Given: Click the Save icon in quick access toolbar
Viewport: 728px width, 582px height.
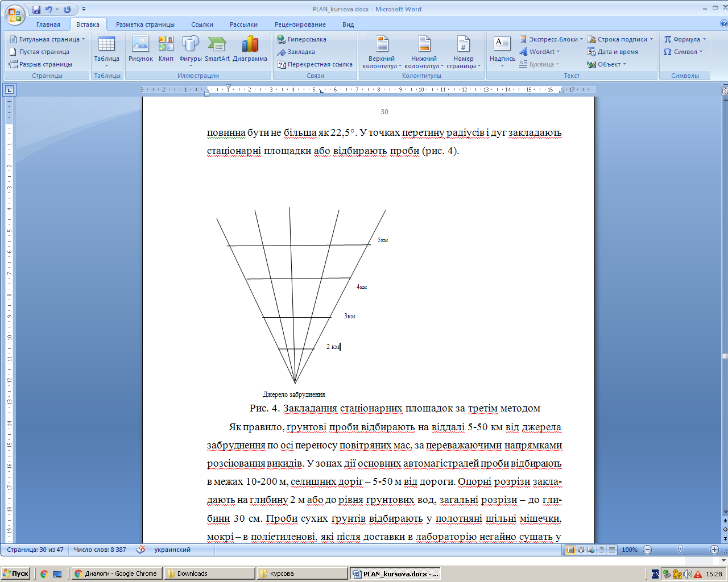Looking at the screenshot, I should (36, 9).
